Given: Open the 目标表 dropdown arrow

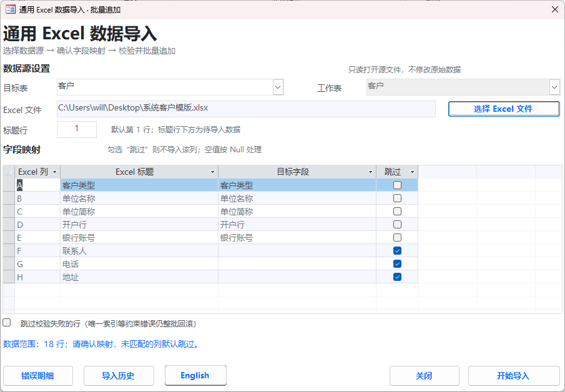Looking at the screenshot, I should pyautogui.click(x=278, y=87).
